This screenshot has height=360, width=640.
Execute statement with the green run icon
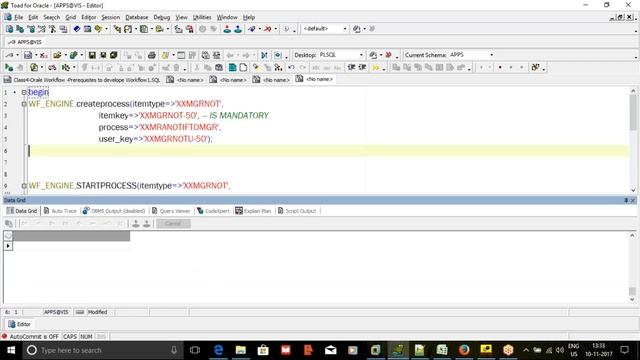[x=9, y=68]
